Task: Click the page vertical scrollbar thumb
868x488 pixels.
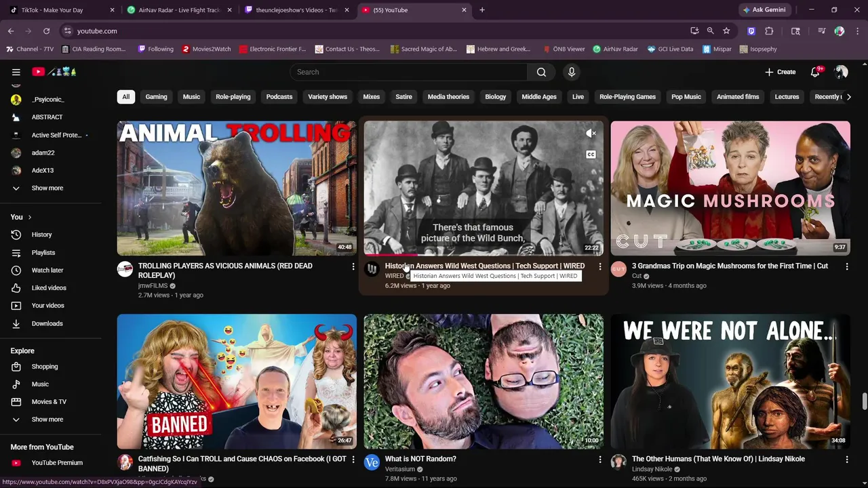Action: tap(864, 401)
